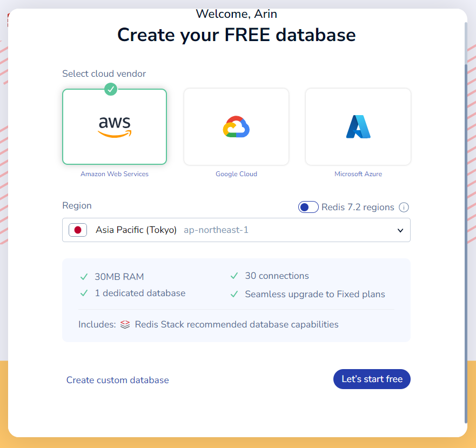Click the Select cloud vendor heading
The height and width of the screenshot is (448, 476).
click(x=104, y=74)
